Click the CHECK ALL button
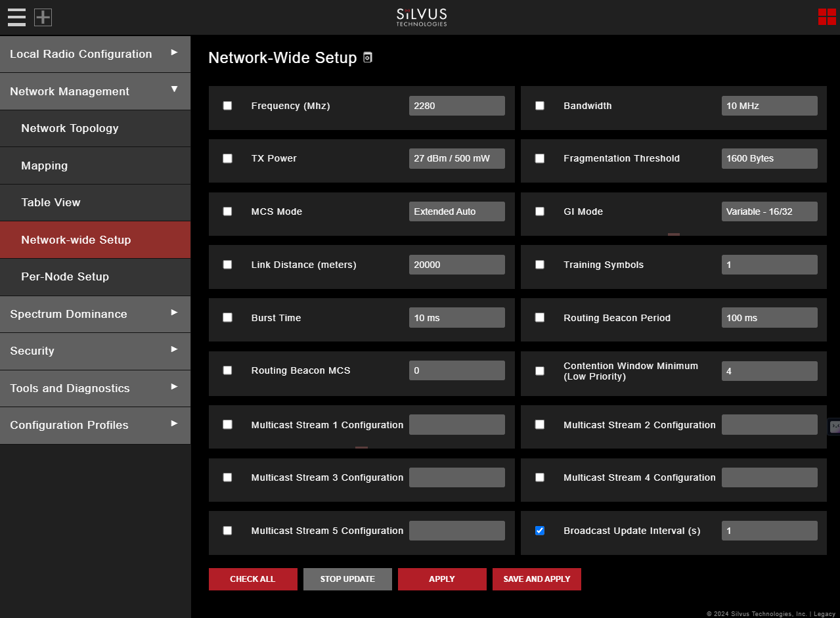Screen dimensions: 840x618 click(253, 579)
